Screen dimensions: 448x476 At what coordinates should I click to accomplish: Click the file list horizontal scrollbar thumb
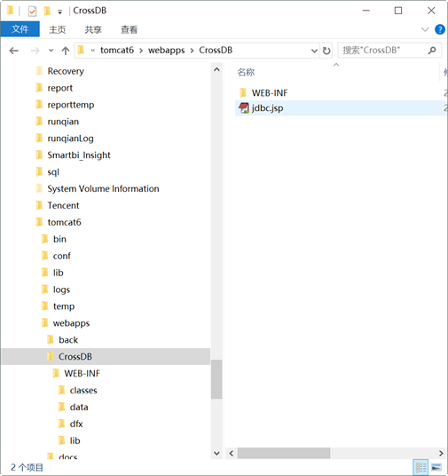click(284, 453)
